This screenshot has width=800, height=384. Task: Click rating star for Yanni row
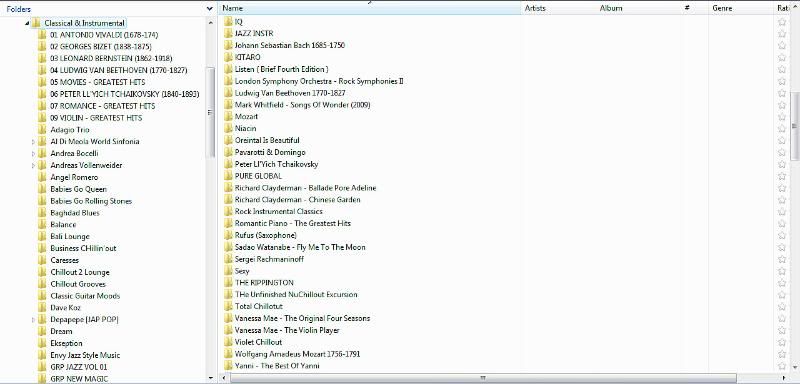(x=782, y=366)
